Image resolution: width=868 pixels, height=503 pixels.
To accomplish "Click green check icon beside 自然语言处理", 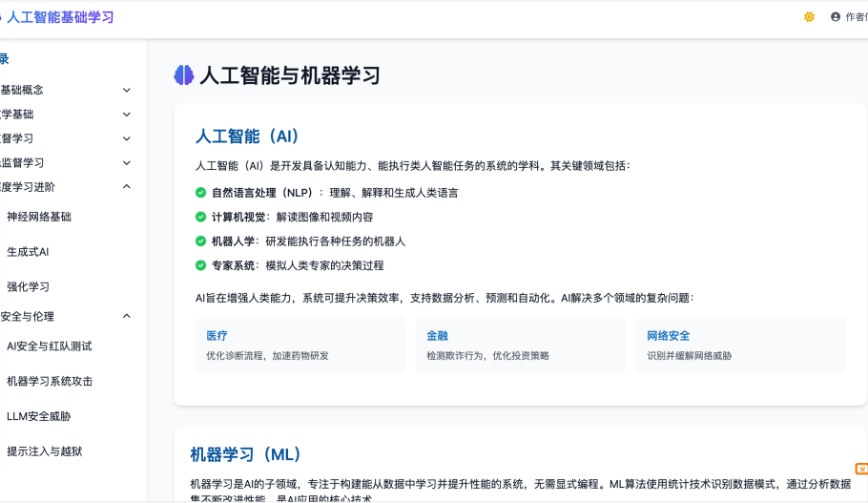I will pos(200,193).
